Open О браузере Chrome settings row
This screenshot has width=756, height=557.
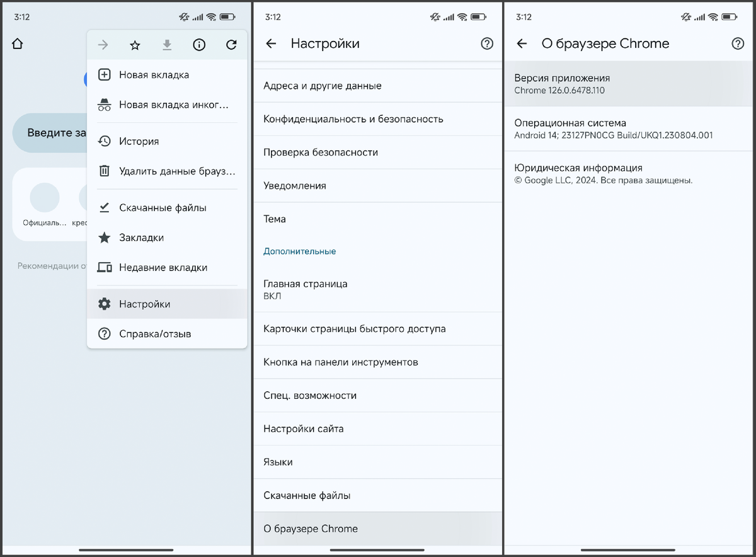[377, 529]
